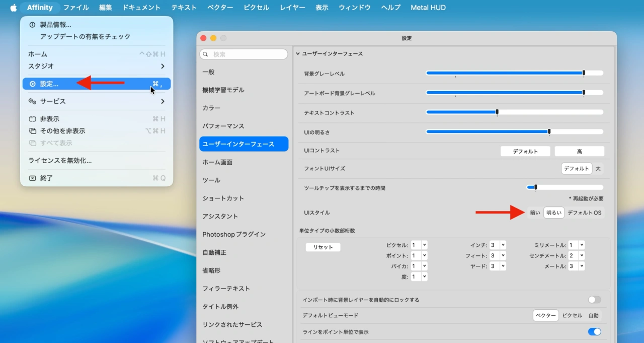Image resolution: width=644 pixels, height=343 pixels.
Task: Click the services icon beside サービス
Action: click(x=31, y=101)
